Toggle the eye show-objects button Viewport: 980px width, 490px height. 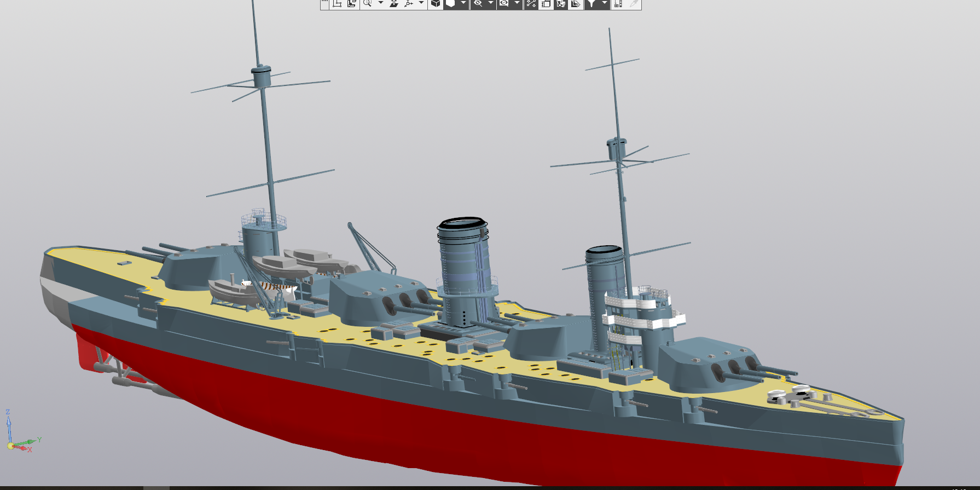[504, 3]
